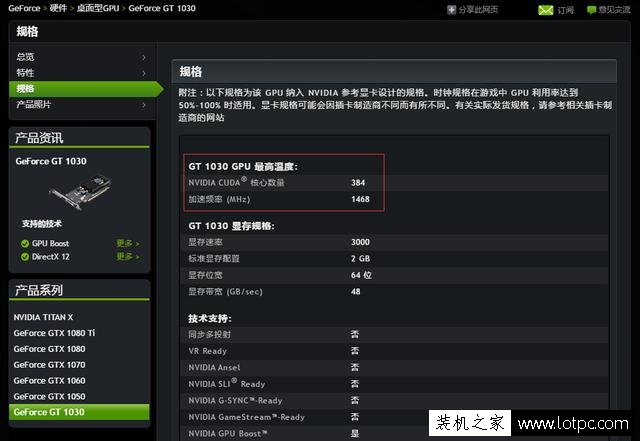The image size is (640, 441).
Task: Open GeForce GTX 1080 Ti link
Action: pyautogui.click(x=54, y=333)
